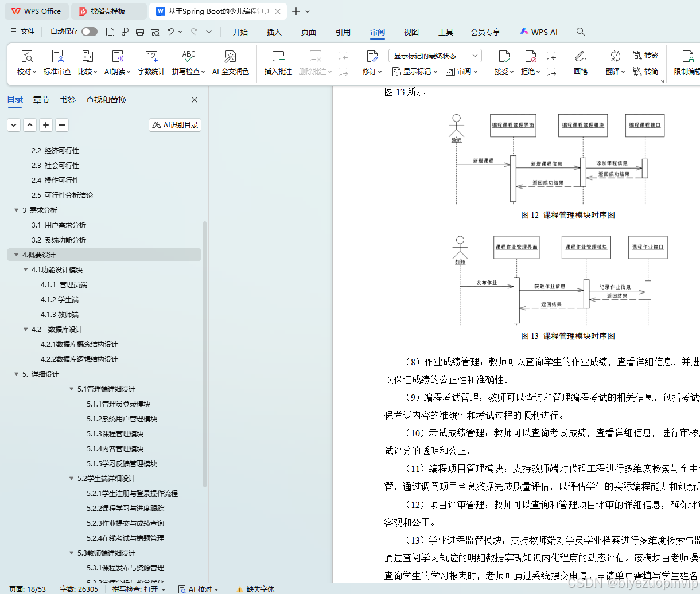Start AI朗读 read aloud

tap(117, 62)
